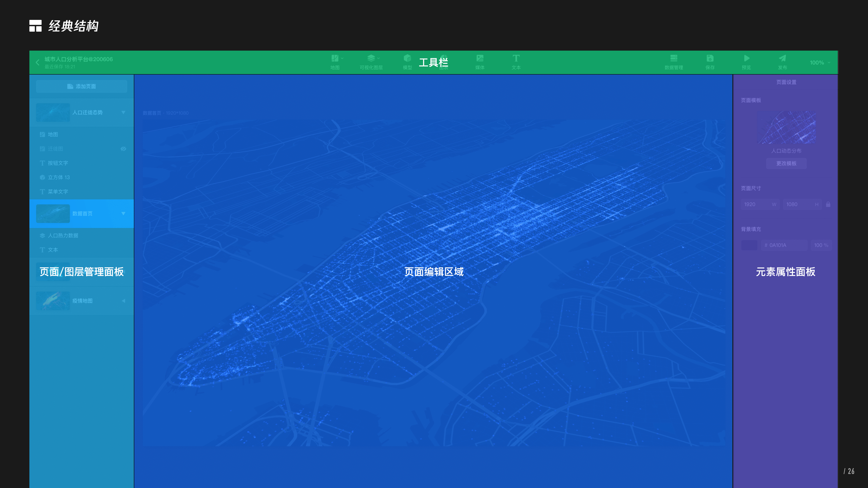
Task: Select the model cube tool icon
Action: [407, 59]
